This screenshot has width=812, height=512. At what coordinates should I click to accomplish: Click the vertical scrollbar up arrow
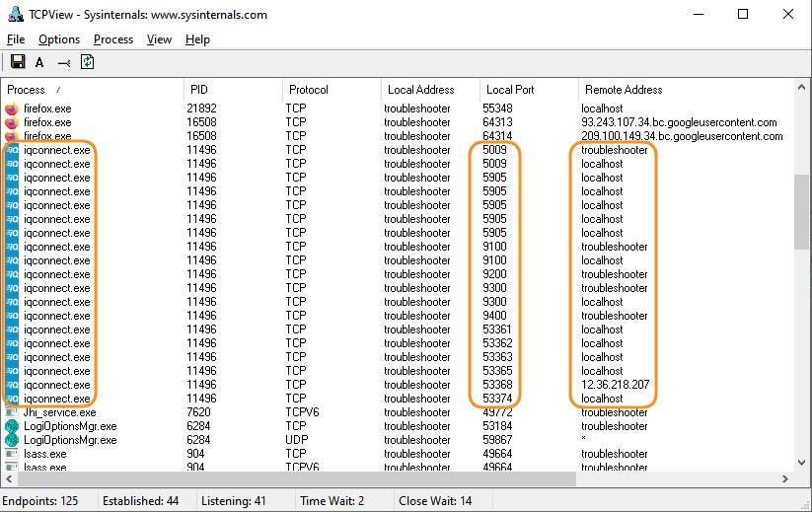[x=801, y=88]
